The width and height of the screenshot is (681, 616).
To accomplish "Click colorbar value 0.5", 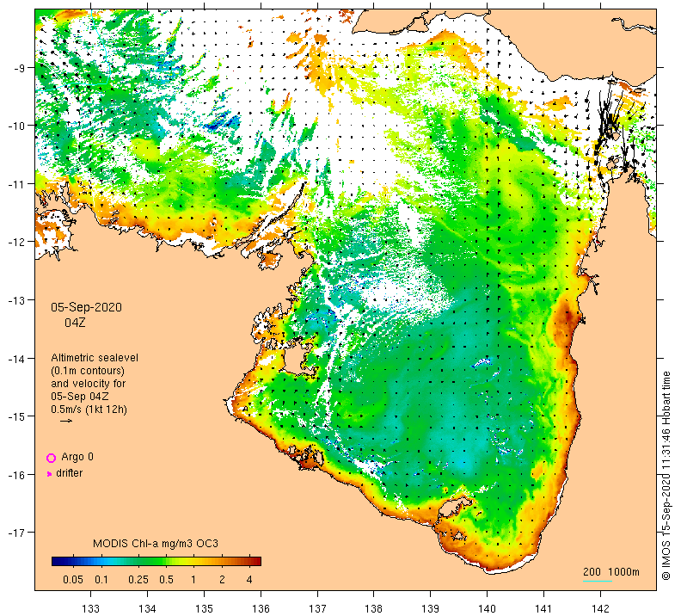I will (x=166, y=580).
